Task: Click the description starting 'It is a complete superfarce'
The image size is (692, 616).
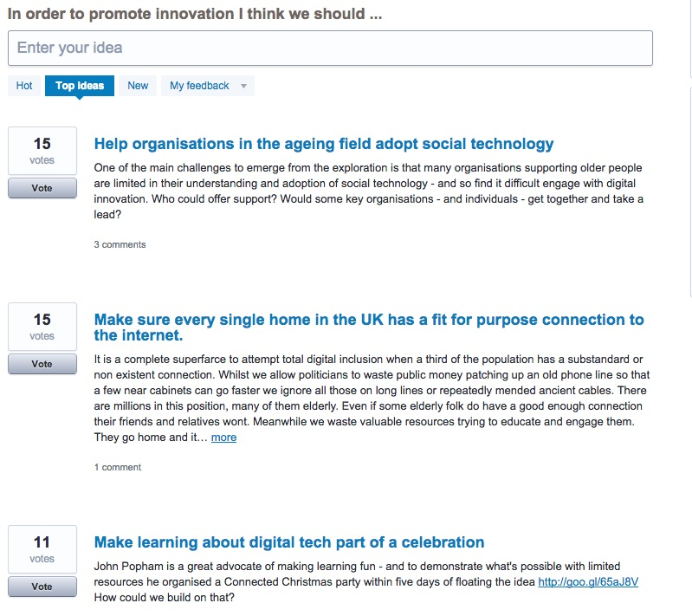Action: pyautogui.click(x=372, y=399)
